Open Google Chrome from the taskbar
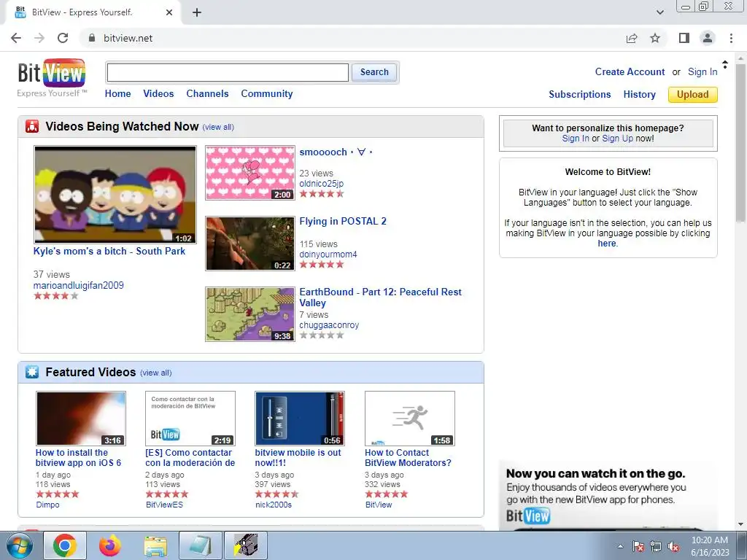 pyautogui.click(x=65, y=545)
